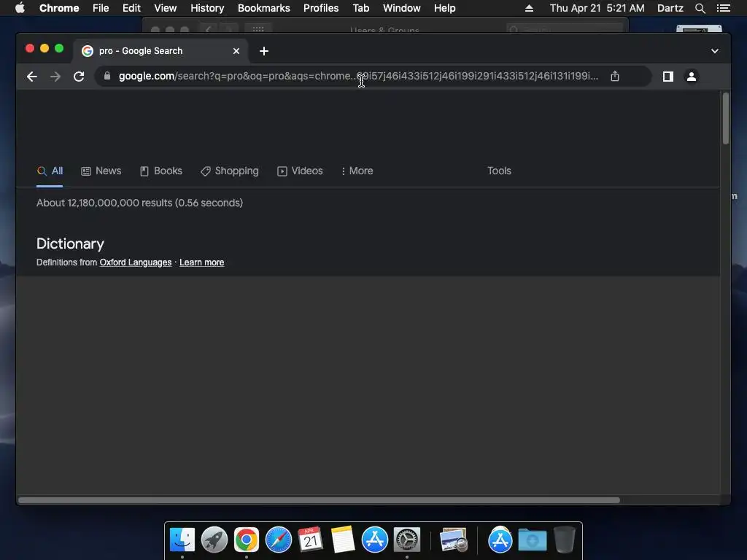The width and height of the screenshot is (747, 560).
Task: Open the History menu
Action: 207,8
